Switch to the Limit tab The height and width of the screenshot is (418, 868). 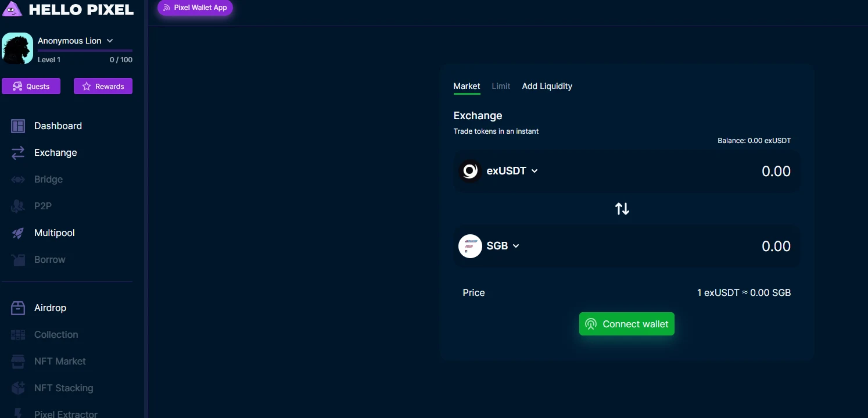coord(501,86)
